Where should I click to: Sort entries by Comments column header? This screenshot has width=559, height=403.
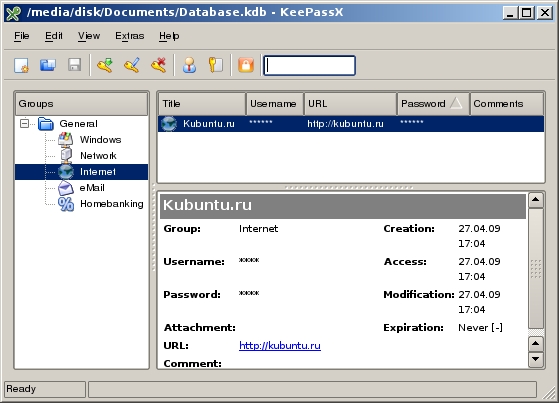point(507,104)
